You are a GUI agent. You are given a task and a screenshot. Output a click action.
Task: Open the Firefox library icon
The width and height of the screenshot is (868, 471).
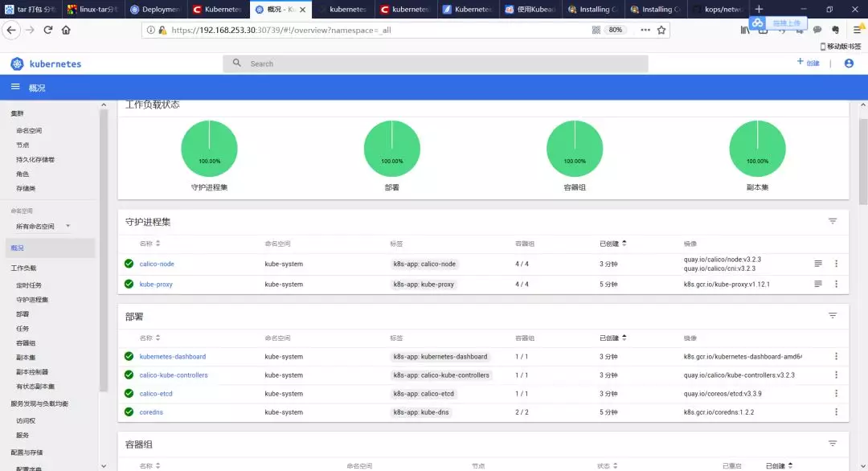(x=745, y=30)
